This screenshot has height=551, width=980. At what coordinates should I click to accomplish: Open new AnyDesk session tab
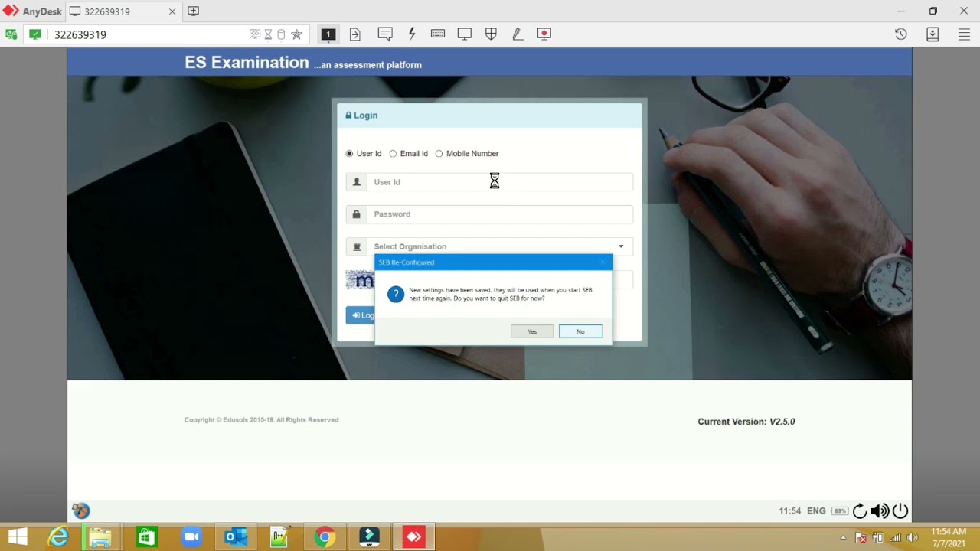coord(194,11)
